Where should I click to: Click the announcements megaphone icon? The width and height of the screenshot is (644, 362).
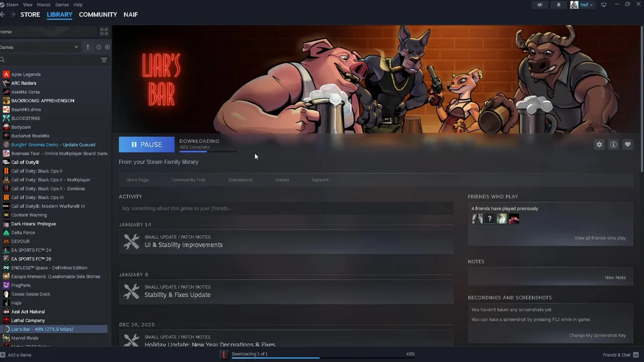tap(540, 5)
